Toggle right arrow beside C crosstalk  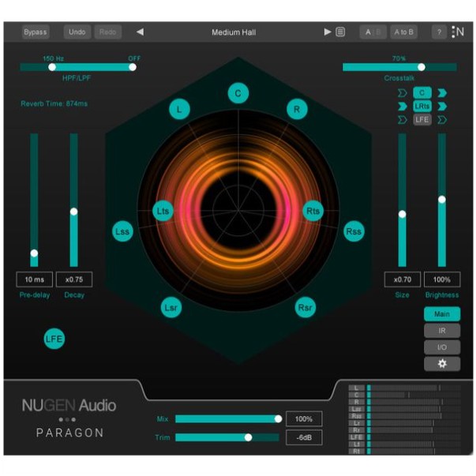[442, 93]
